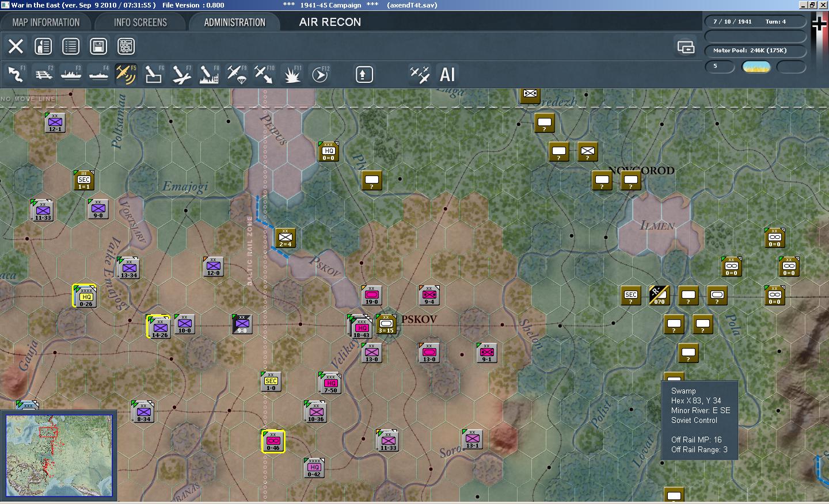This screenshot has width=829, height=504.
Task: Click the sky-and-field weather indicator
Action: tap(756, 67)
